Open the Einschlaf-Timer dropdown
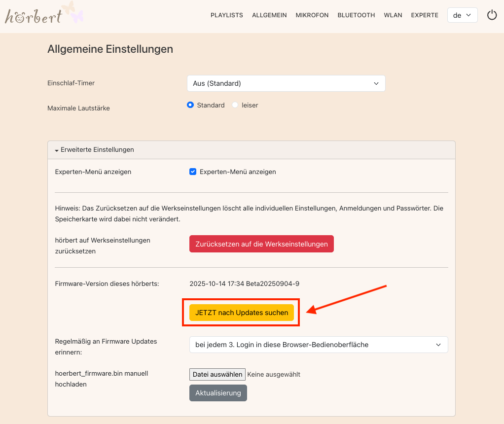This screenshot has width=504, height=424. [286, 83]
